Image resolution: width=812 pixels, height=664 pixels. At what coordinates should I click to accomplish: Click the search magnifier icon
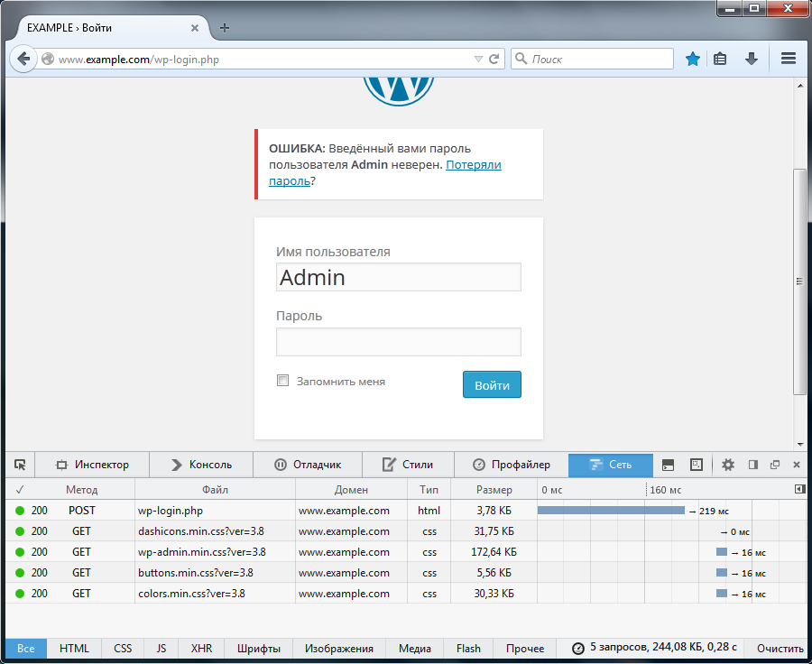(521, 59)
